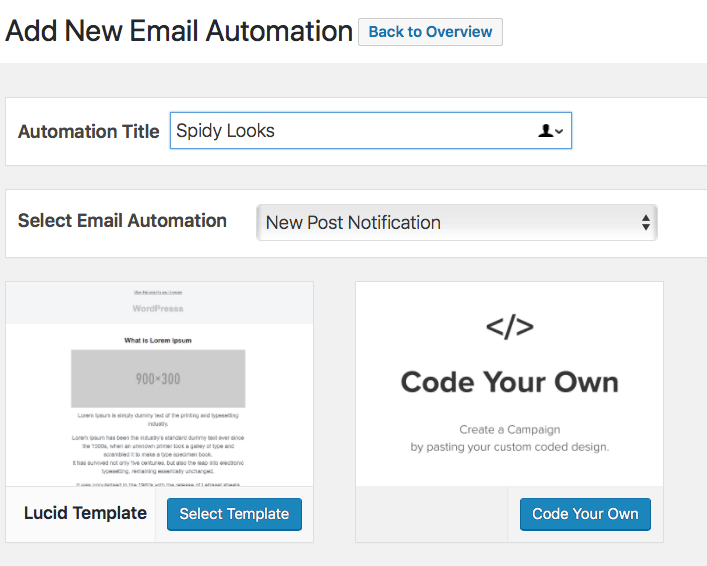Click the Back to Overview button
Viewport: 707px width, 566px height.
point(430,32)
